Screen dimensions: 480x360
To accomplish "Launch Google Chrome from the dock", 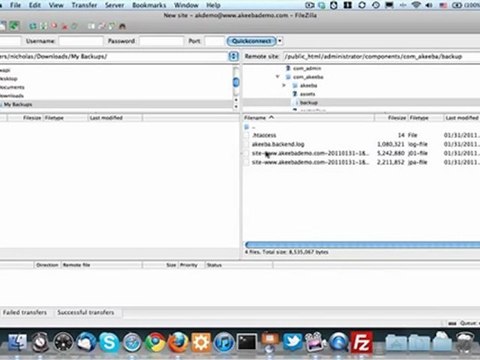I will 155,342.
